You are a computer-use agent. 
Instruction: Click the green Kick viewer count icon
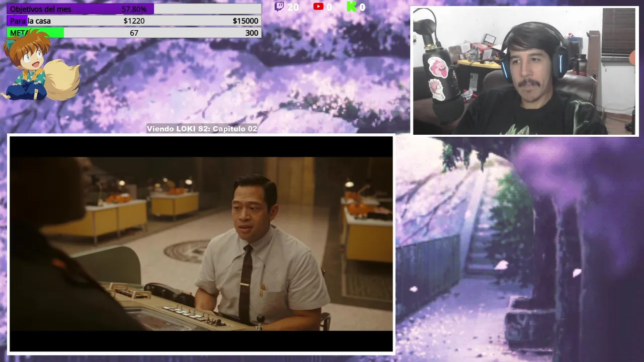pos(352,7)
